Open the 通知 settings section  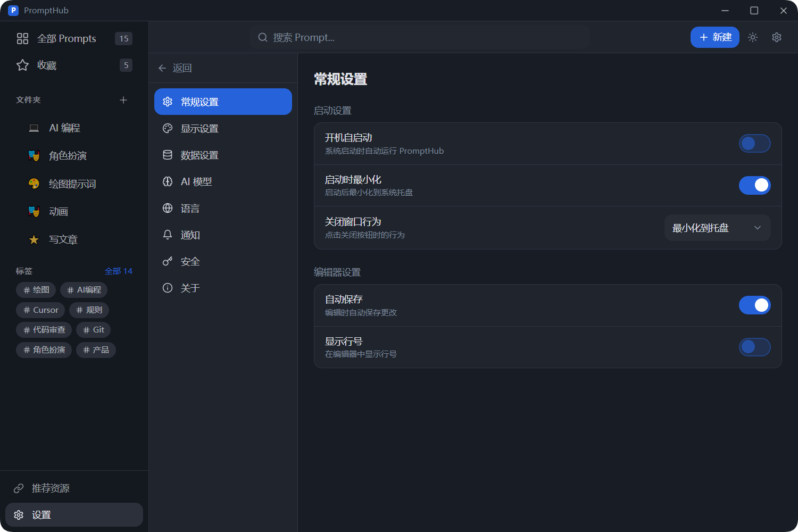pos(223,235)
